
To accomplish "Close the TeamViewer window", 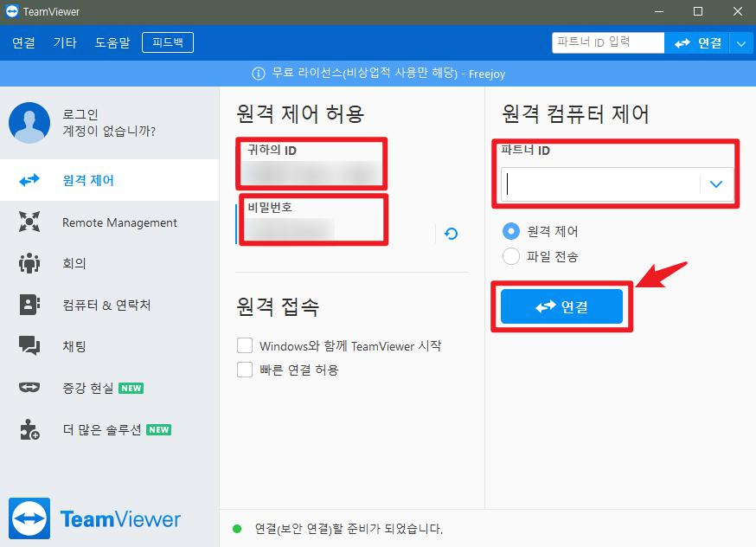I will pos(738,11).
